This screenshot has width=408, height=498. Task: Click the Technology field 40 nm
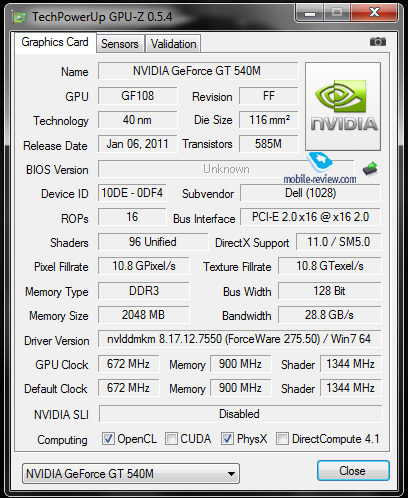(138, 120)
